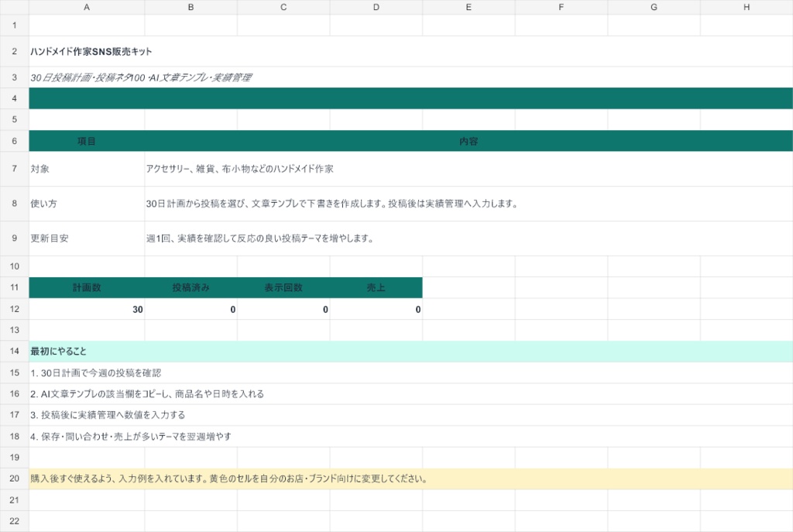Click title cell ハンドメイド作家SNS販売キット

410,51
